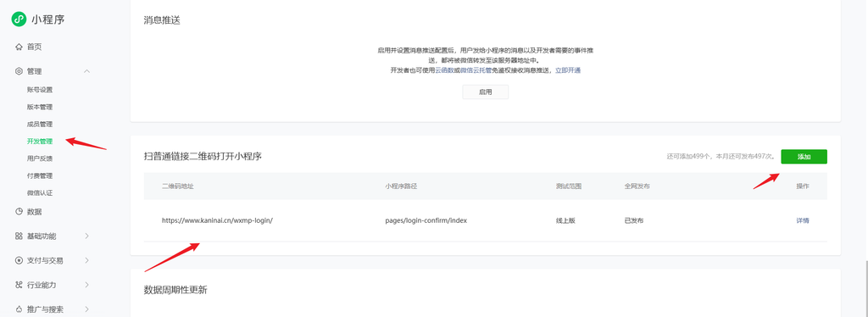Expand the 行业能力 section arrow
This screenshot has width=868, height=317.
pos(87,285)
